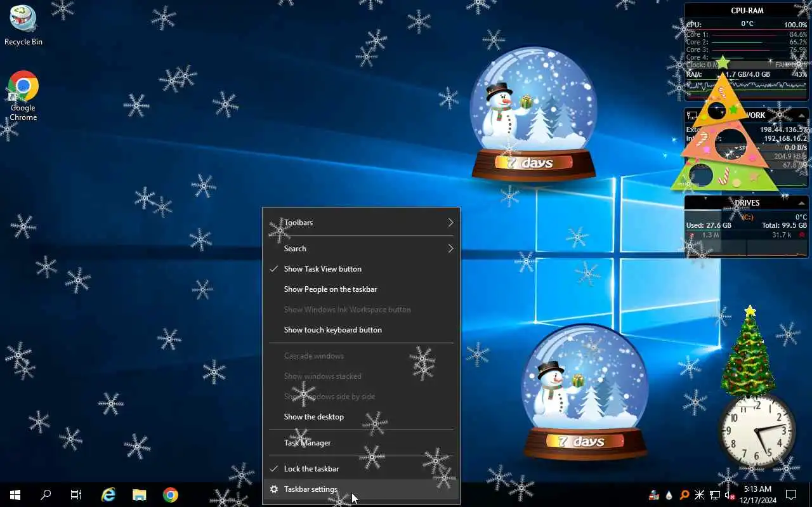Expand the Search submenu arrow
Viewport: 812px width, 507px height.
click(x=450, y=249)
